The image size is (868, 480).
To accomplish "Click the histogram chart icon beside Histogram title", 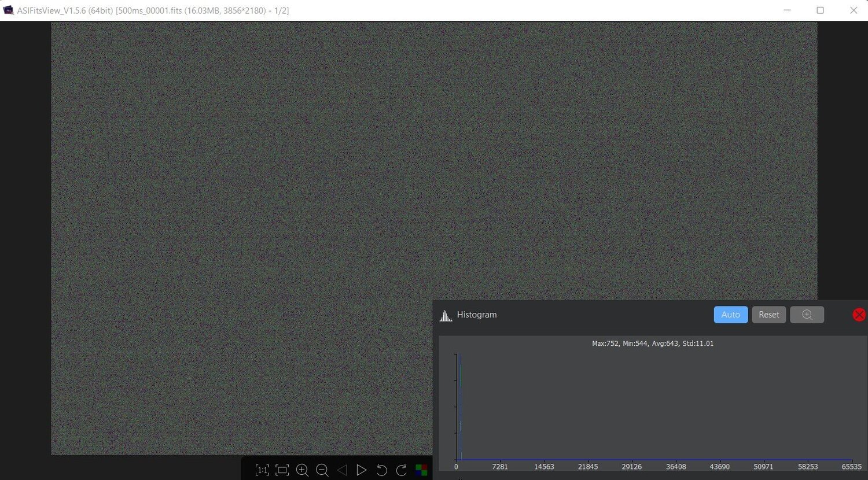I will tap(445, 315).
